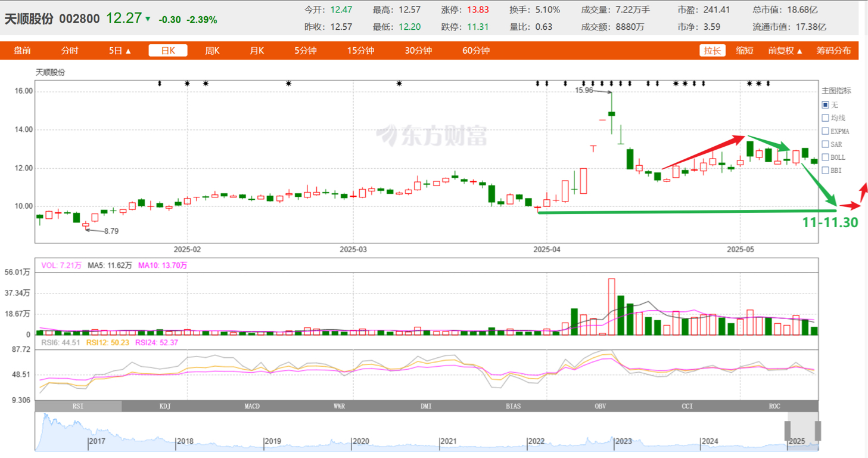Click the star event marker in late February 2025
Viewport: 868px width, 458px height.
[288, 83]
